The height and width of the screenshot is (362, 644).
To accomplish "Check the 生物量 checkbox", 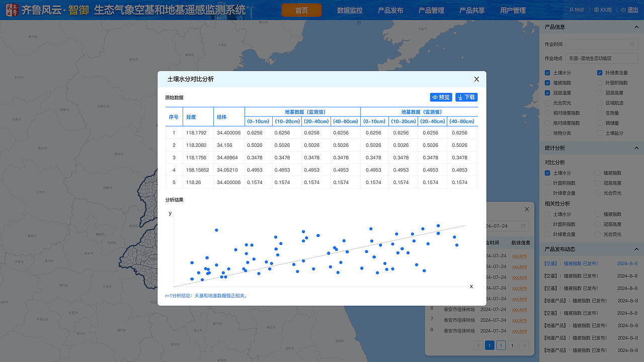I will 600,113.
